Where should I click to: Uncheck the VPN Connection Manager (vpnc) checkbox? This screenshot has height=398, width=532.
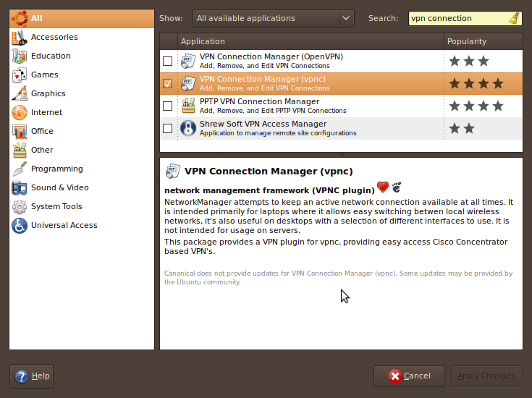[x=168, y=83]
